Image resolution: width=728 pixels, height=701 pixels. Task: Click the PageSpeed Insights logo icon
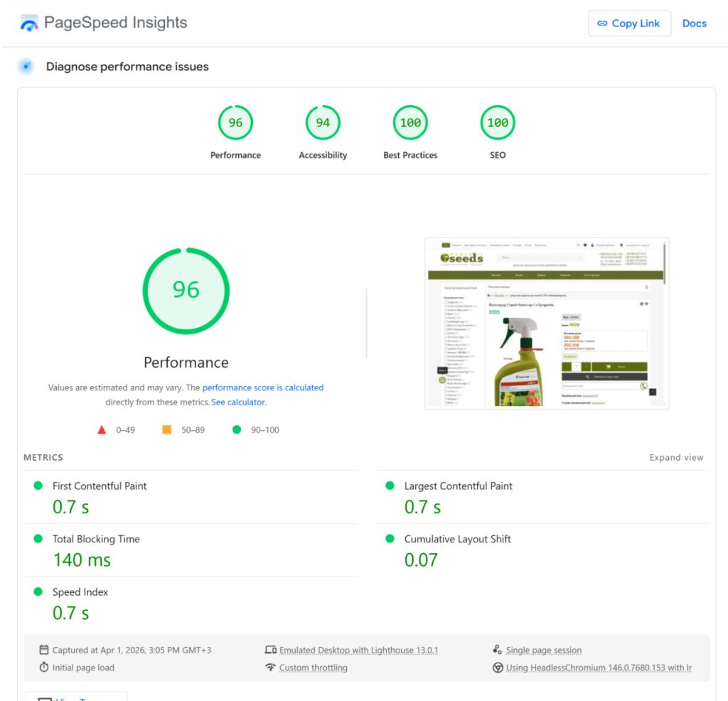pos(29,23)
